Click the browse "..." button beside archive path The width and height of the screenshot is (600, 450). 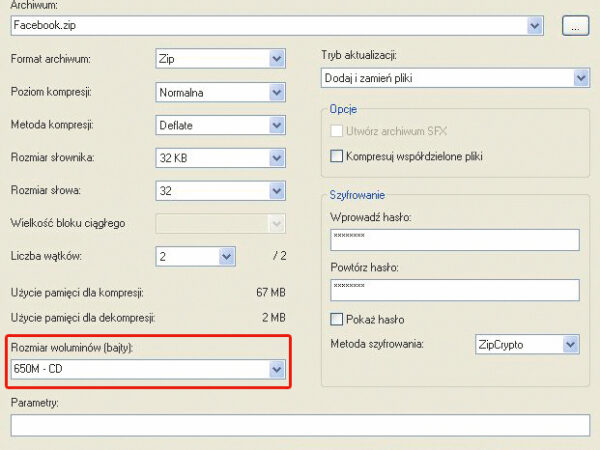[x=574, y=25]
